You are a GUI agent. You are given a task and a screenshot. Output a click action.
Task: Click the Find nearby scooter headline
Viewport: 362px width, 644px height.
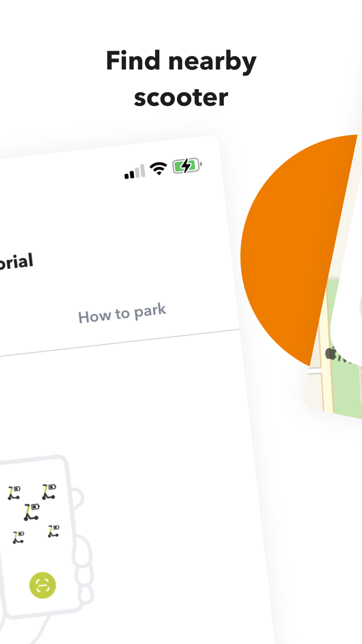[181, 79]
